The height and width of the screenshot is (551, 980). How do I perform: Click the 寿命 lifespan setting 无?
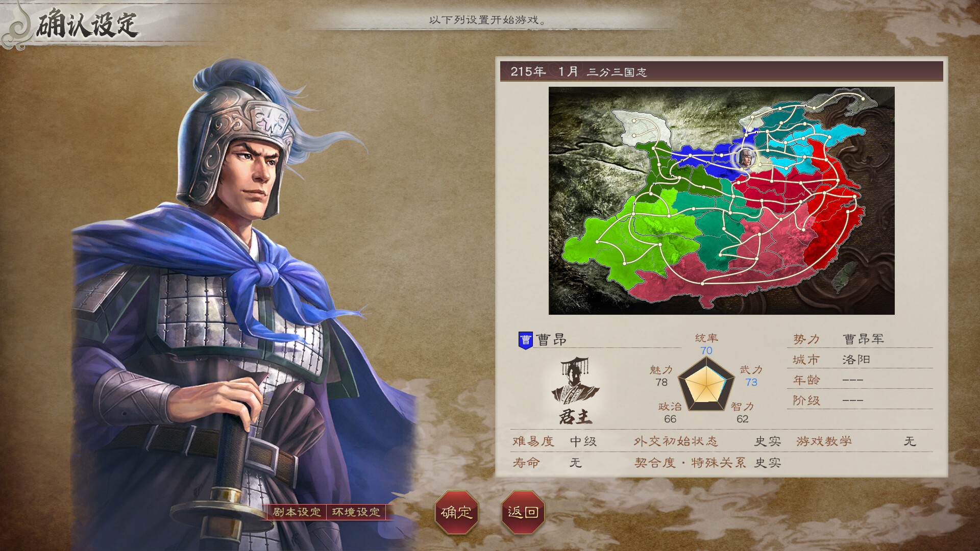(576, 463)
